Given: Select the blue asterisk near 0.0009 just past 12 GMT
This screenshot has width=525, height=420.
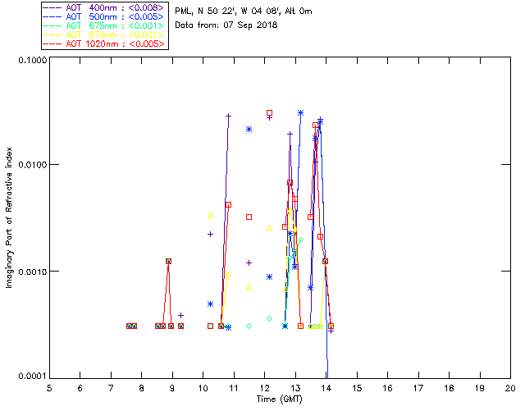Looking at the screenshot, I should coord(269,277).
